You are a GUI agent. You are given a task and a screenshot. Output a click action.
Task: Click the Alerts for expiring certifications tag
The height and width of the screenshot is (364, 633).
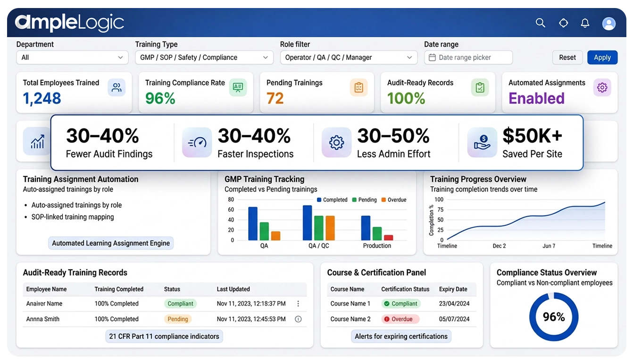pos(401,337)
